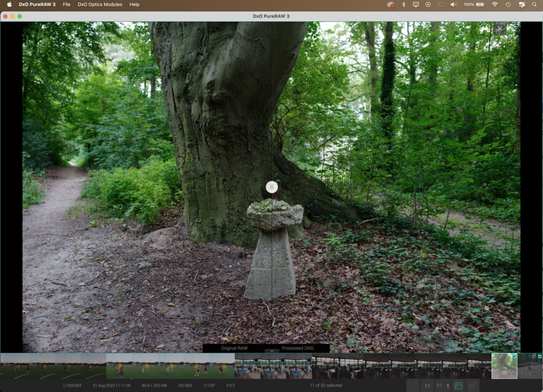This screenshot has width=543, height=392.
Task: Click the ISO 800 value
Action: 185,386
